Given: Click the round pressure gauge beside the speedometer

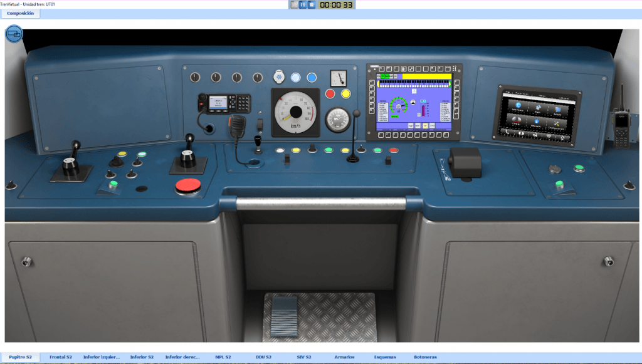Looking at the screenshot, I should coord(337,120).
